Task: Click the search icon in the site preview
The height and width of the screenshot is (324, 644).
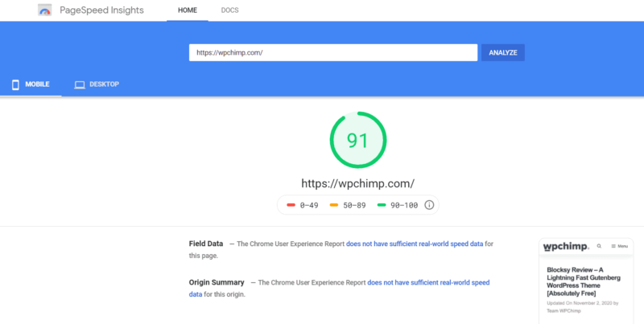Action: [x=599, y=246]
